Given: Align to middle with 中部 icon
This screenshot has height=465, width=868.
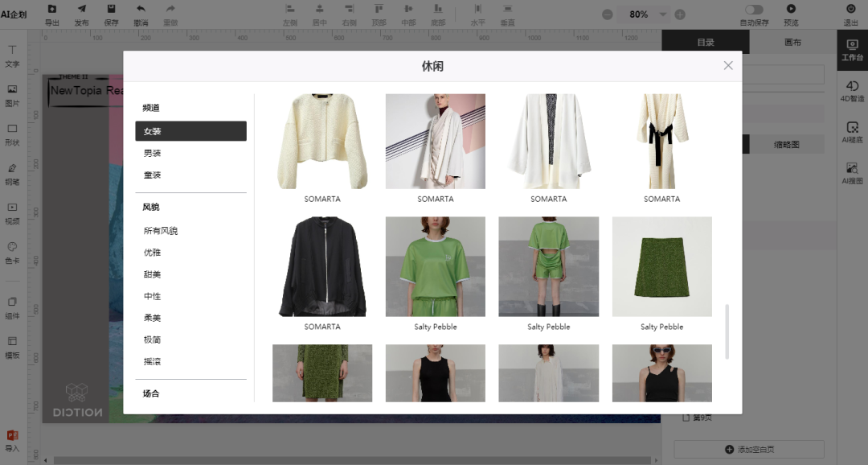Looking at the screenshot, I should [x=408, y=9].
